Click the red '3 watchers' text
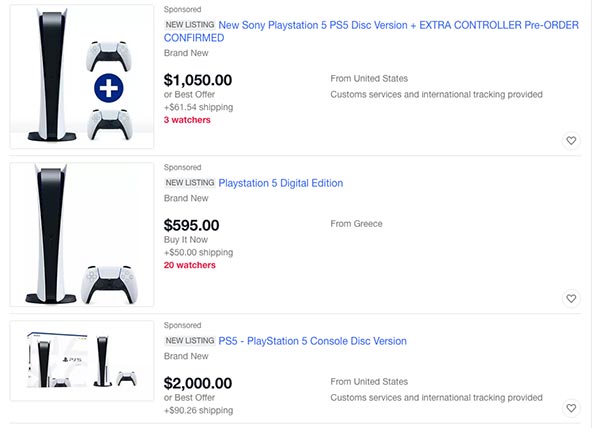 (x=187, y=119)
